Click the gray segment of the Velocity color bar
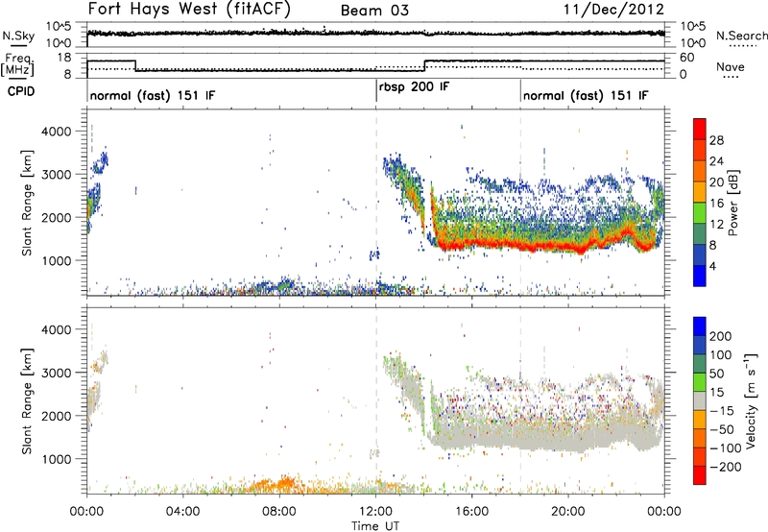 point(700,401)
